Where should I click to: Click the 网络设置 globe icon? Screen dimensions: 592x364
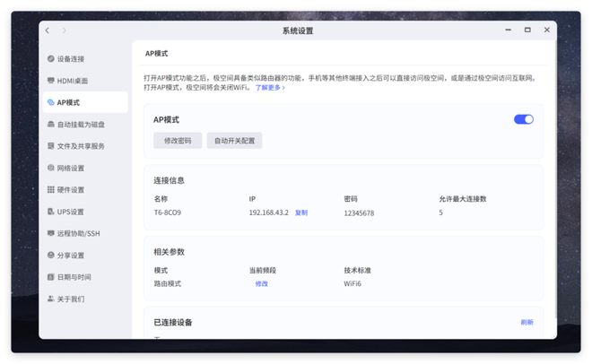click(x=51, y=168)
